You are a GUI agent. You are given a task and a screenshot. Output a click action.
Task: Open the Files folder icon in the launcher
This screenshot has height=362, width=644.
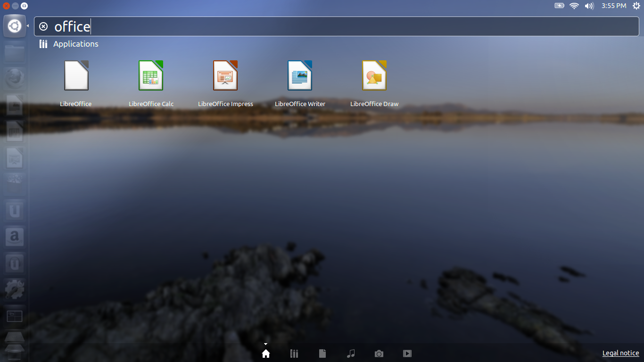pos(15,52)
